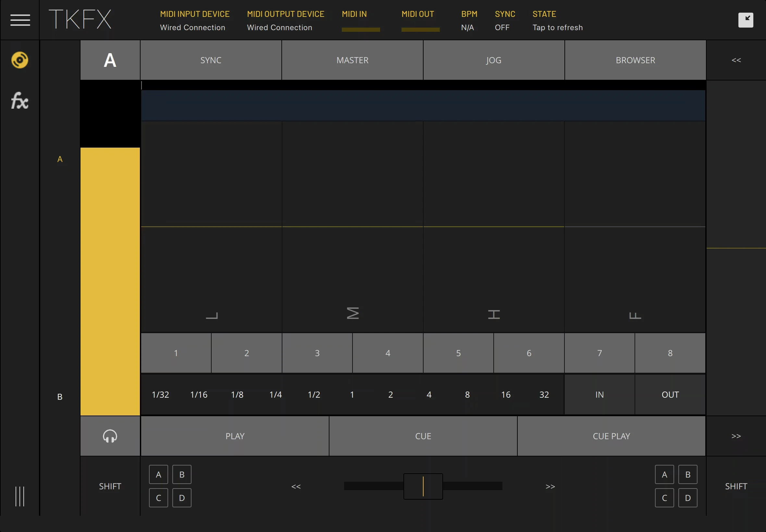Hit the PLAY button

coord(235,436)
